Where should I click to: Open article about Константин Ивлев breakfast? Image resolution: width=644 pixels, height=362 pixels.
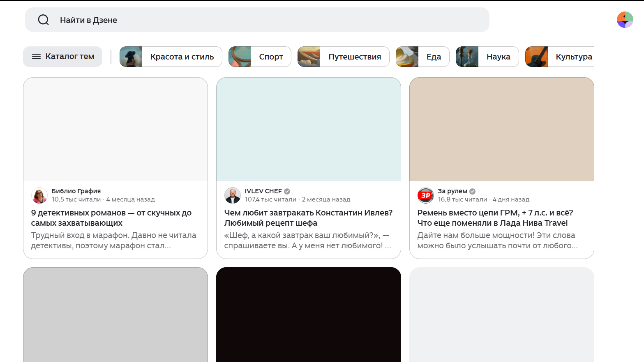(308, 218)
